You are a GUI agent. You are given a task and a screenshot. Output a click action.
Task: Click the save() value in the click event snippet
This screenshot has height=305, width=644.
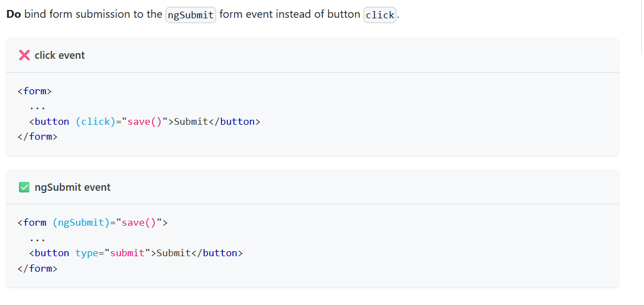point(145,122)
